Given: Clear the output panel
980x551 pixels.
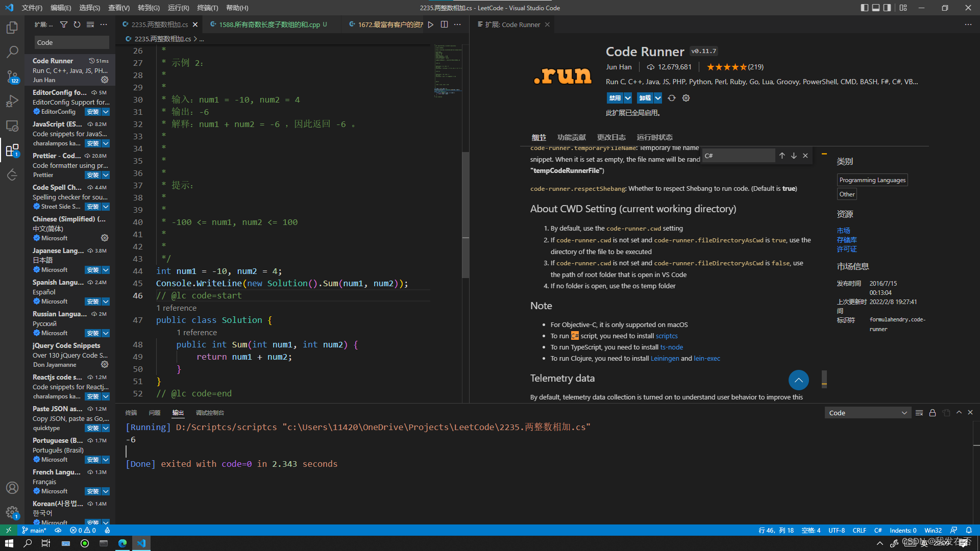Looking at the screenshot, I should click(x=919, y=413).
